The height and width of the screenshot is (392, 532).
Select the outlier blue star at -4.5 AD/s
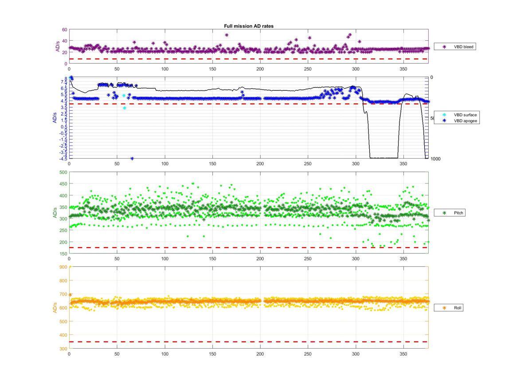[132, 158]
